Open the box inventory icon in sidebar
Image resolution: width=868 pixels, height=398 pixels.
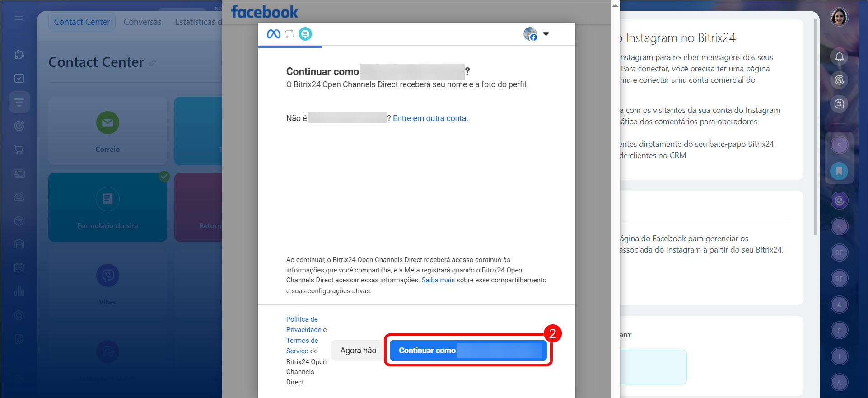coord(19,220)
